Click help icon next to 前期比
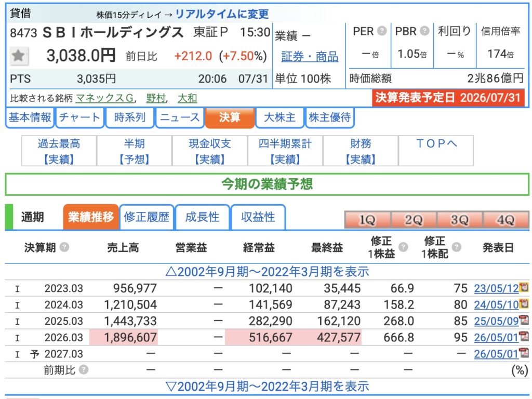Viewport: 532px width, 399px height. tap(84, 369)
